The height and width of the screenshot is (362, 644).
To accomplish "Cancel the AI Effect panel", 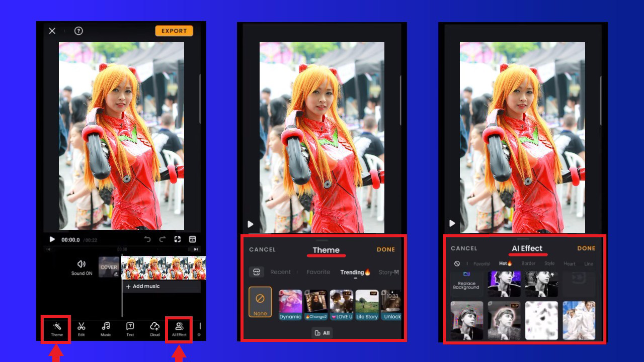I will click(464, 248).
